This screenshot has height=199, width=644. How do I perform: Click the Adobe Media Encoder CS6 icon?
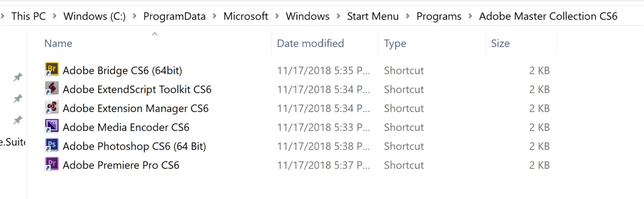pos(52,126)
